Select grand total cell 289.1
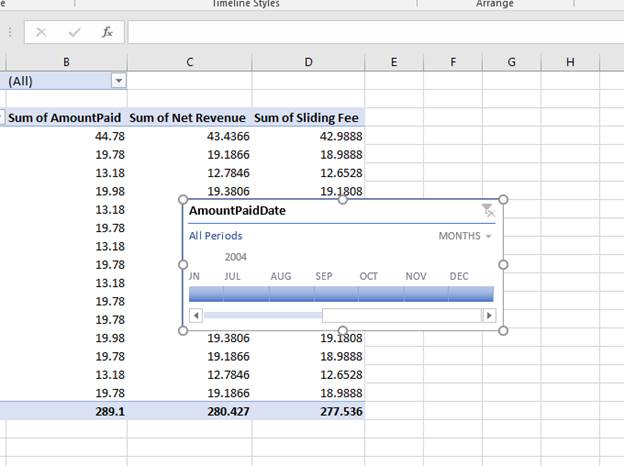This screenshot has height=466, width=624. click(66, 411)
